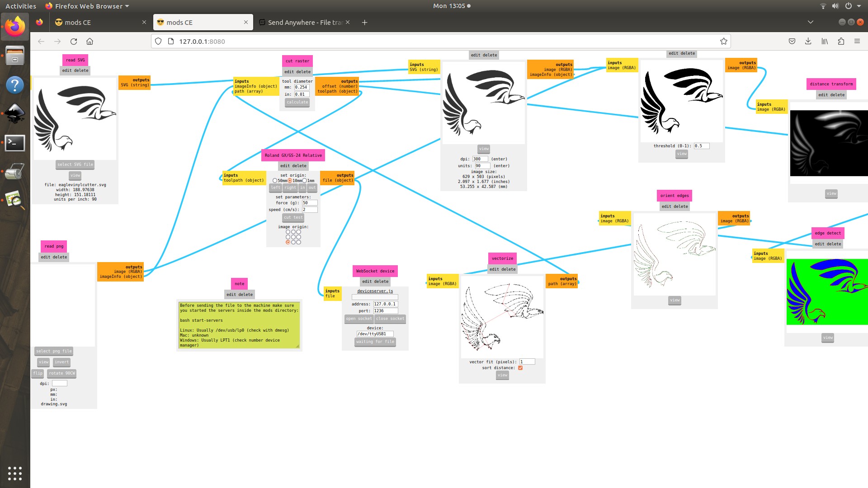Toggle the sort distance checkbox
Image resolution: width=868 pixels, height=488 pixels.
[520, 368]
